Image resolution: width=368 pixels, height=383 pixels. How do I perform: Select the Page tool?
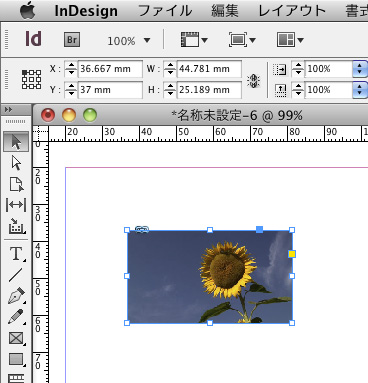[16, 184]
